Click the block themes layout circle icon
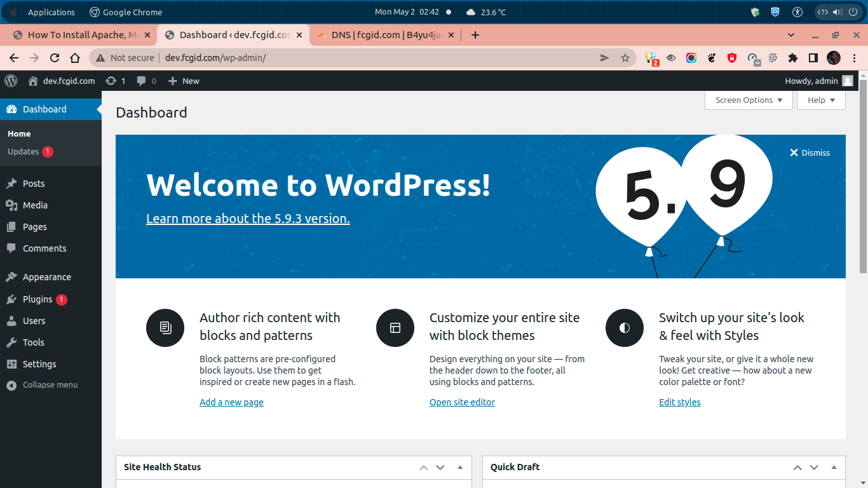Screen dimensions: 868x488 tap(395, 328)
